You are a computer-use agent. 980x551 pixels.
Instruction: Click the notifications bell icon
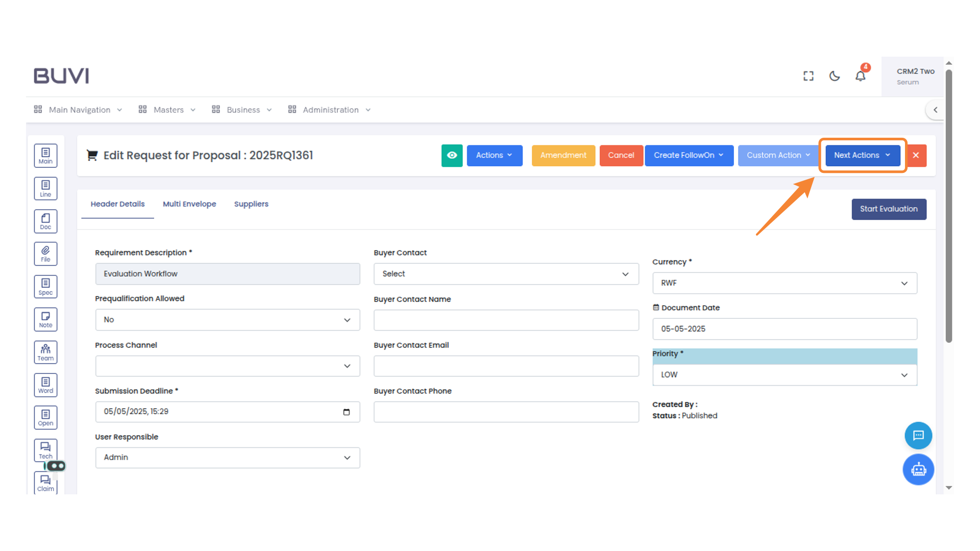coord(861,76)
